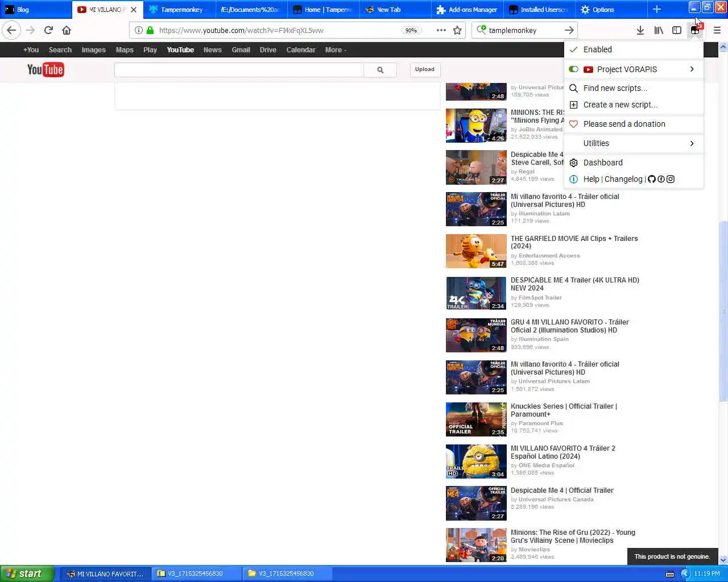Switch to the Blog tab

coord(36,9)
